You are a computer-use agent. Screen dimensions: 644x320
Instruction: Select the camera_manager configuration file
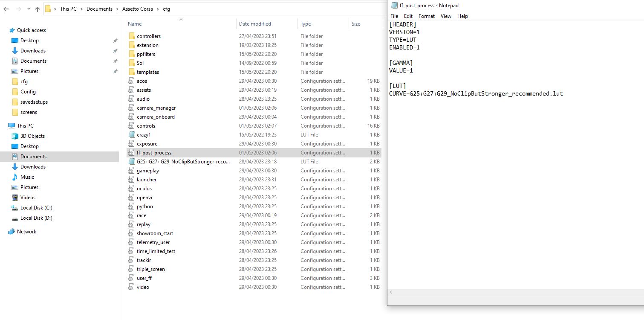253,108
